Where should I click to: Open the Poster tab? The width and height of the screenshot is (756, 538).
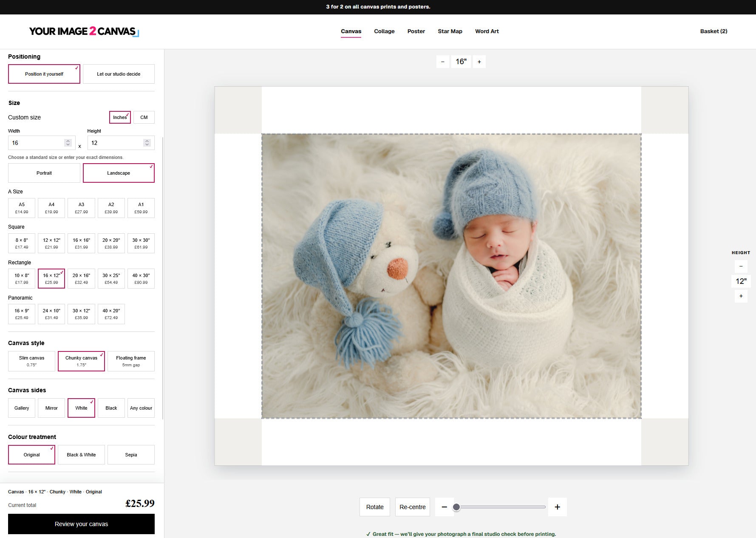(x=416, y=31)
